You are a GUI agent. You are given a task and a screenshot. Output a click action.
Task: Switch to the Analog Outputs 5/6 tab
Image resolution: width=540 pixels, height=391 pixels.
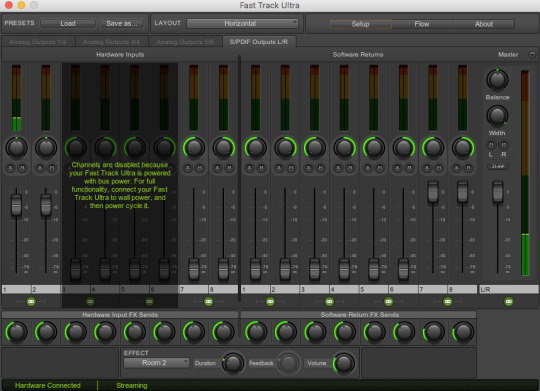(185, 42)
